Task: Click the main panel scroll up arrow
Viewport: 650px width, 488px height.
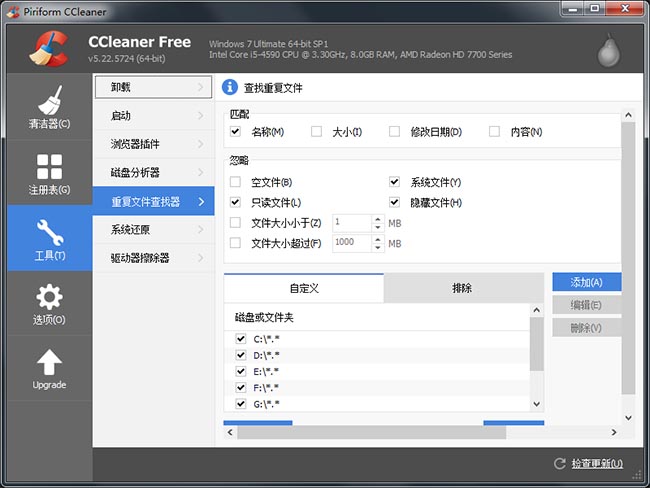Action: pos(628,115)
